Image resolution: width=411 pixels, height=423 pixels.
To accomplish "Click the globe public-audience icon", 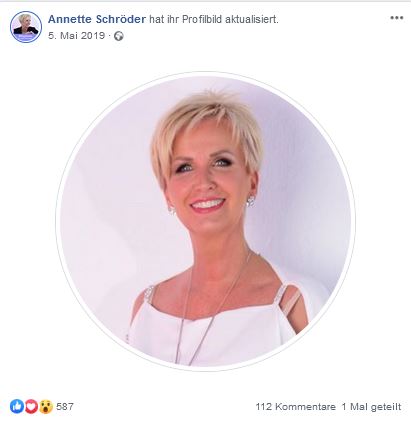I will click(119, 36).
